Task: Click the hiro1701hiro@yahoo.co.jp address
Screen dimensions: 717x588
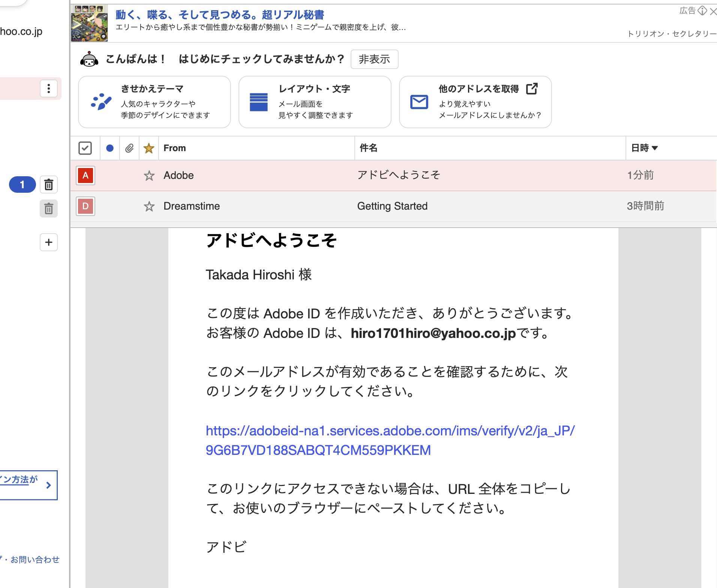Action: click(x=433, y=333)
